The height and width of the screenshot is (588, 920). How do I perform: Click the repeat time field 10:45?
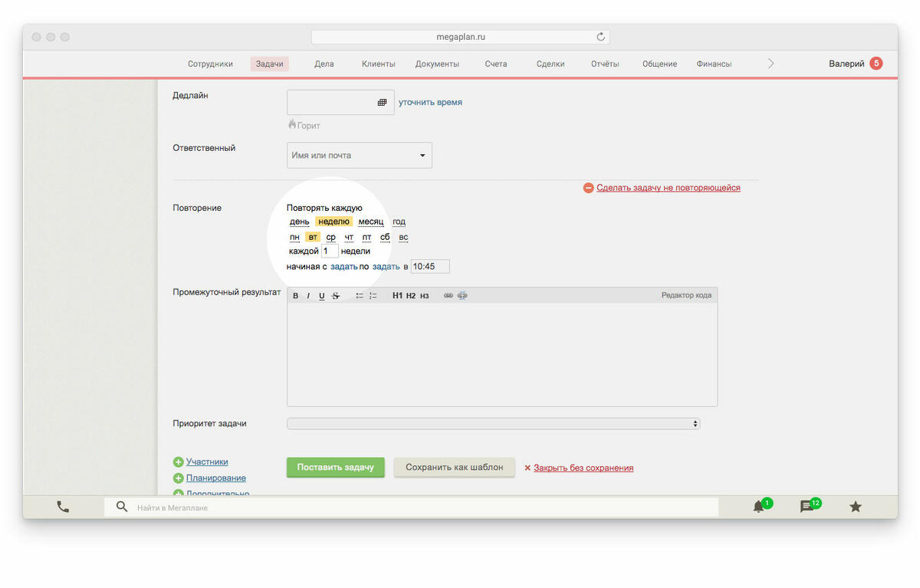coord(429,267)
